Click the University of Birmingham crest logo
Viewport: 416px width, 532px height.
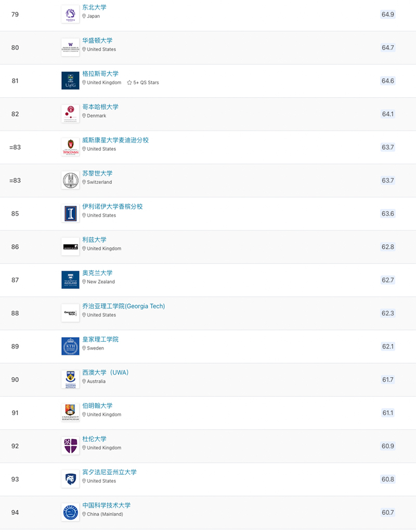point(70,413)
